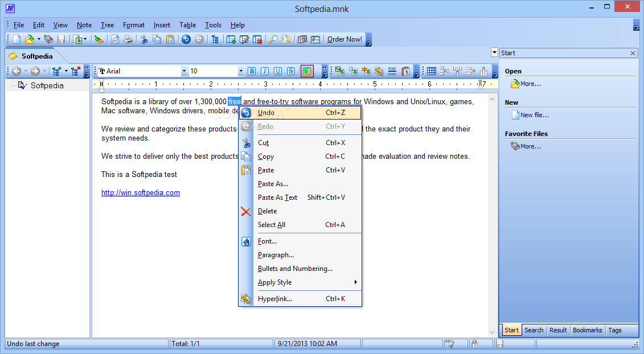644x354 pixels.
Task: Click the right margin marker on ruler
Action: [479, 85]
